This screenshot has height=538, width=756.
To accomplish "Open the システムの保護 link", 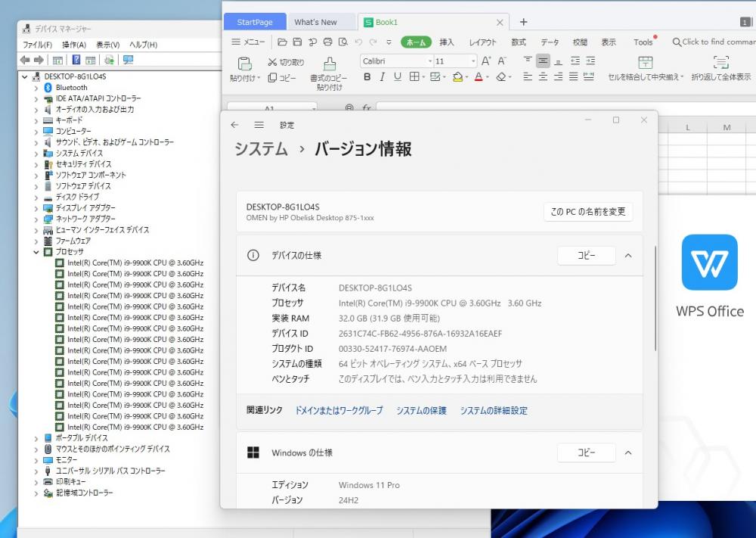I will point(421,411).
